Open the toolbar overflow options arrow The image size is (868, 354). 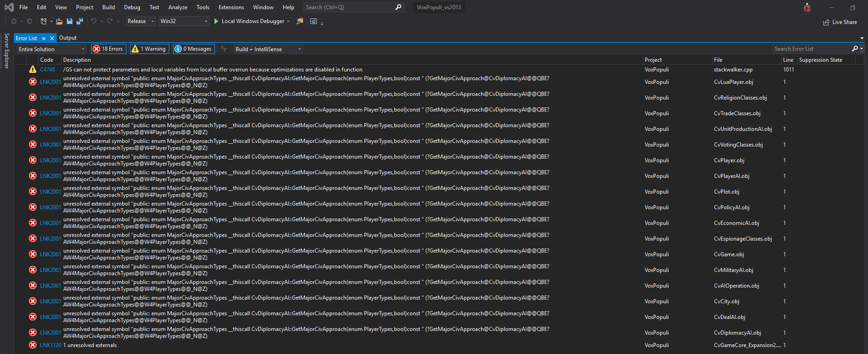pyautogui.click(x=321, y=23)
